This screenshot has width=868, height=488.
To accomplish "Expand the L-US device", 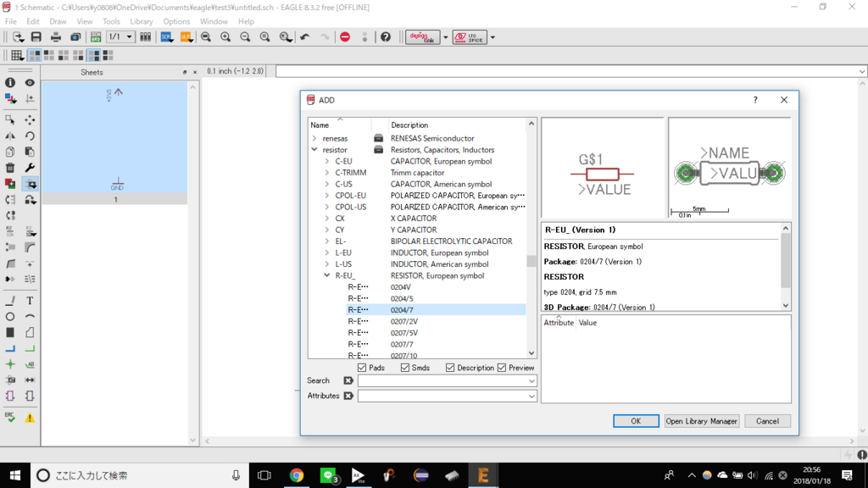I will [x=327, y=264].
